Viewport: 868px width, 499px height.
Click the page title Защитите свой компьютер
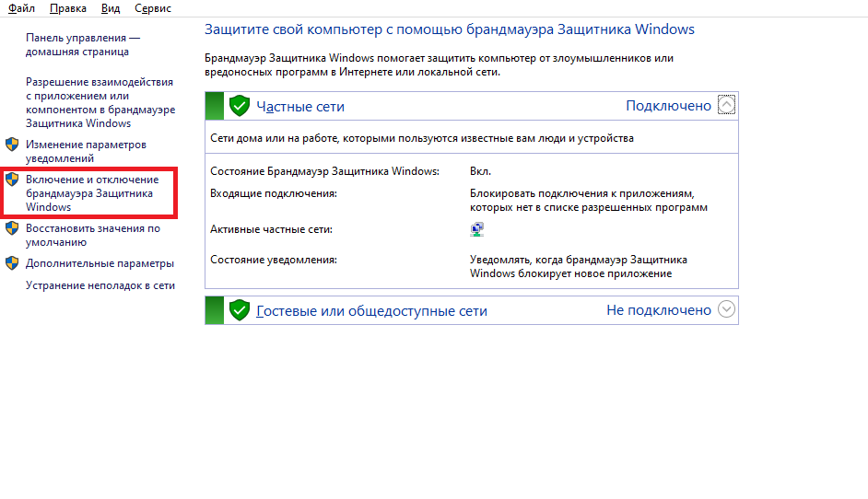(x=450, y=29)
